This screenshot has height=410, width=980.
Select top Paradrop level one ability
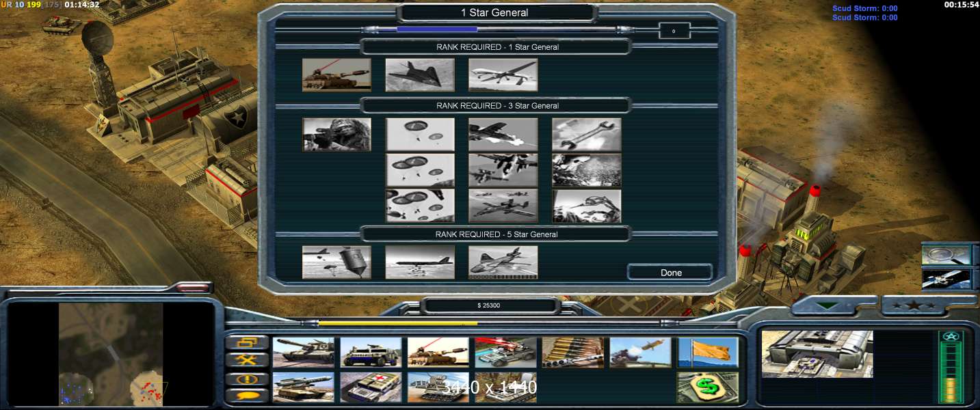pos(420,134)
